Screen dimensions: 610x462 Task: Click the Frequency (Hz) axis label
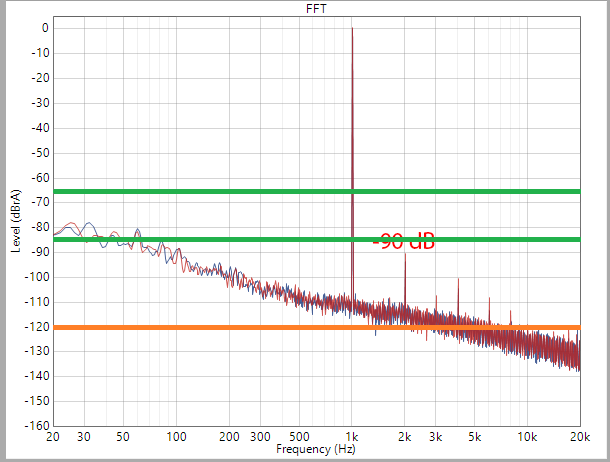pyautogui.click(x=316, y=449)
